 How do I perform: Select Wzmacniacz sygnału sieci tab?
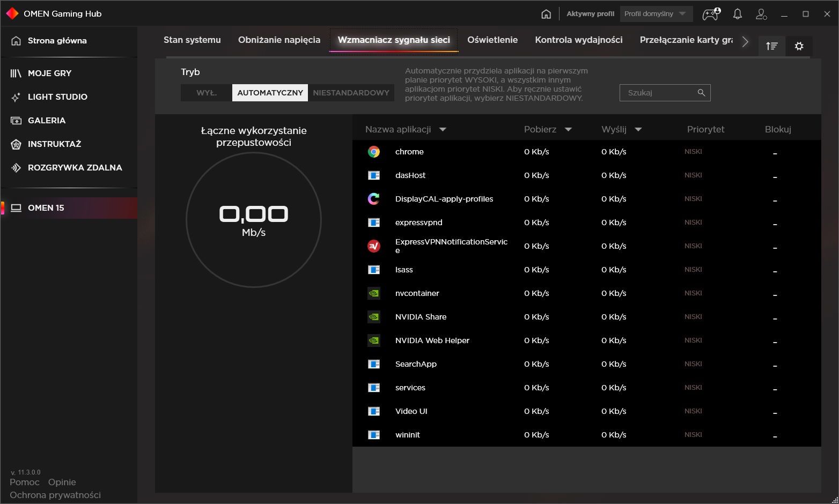pyautogui.click(x=394, y=40)
